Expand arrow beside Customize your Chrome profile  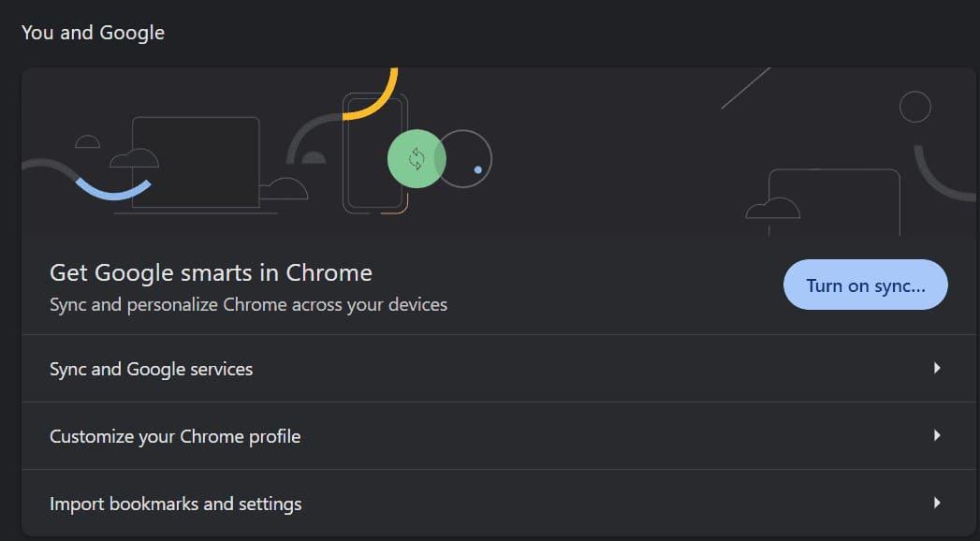coord(936,436)
